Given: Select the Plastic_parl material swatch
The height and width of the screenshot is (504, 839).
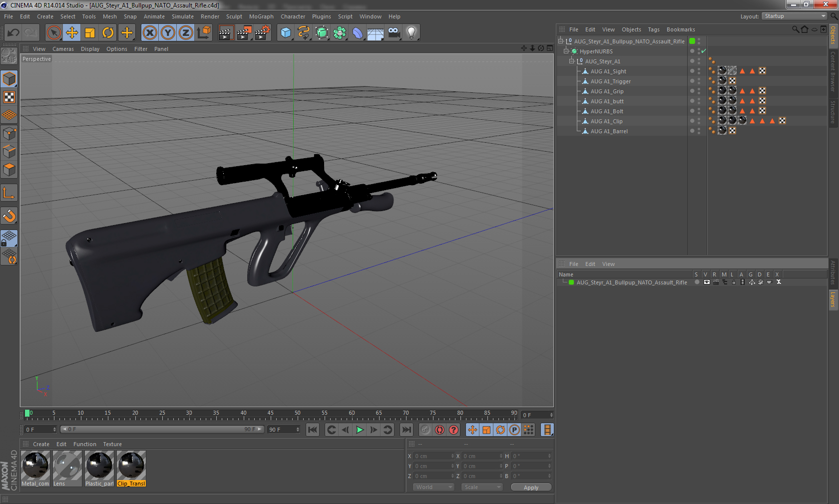Looking at the screenshot, I should (99, 469).
